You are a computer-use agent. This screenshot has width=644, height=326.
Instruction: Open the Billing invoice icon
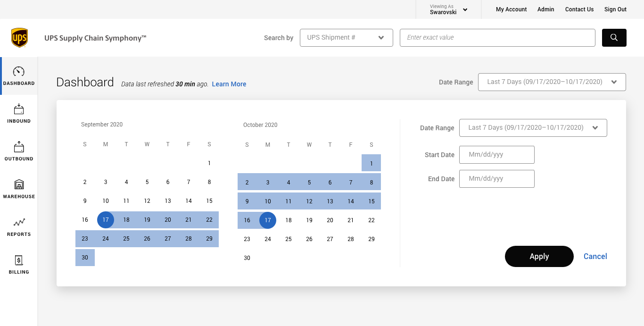coord(19,260)
